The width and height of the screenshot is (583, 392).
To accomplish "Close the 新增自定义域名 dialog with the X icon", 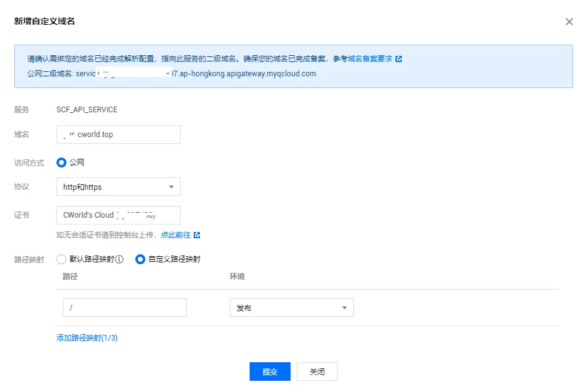I will pos(569,22).
